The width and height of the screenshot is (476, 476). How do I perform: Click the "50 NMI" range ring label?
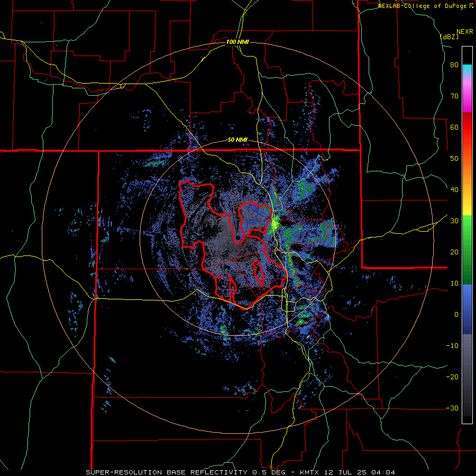pyautogui.click(x=237, y=140)
